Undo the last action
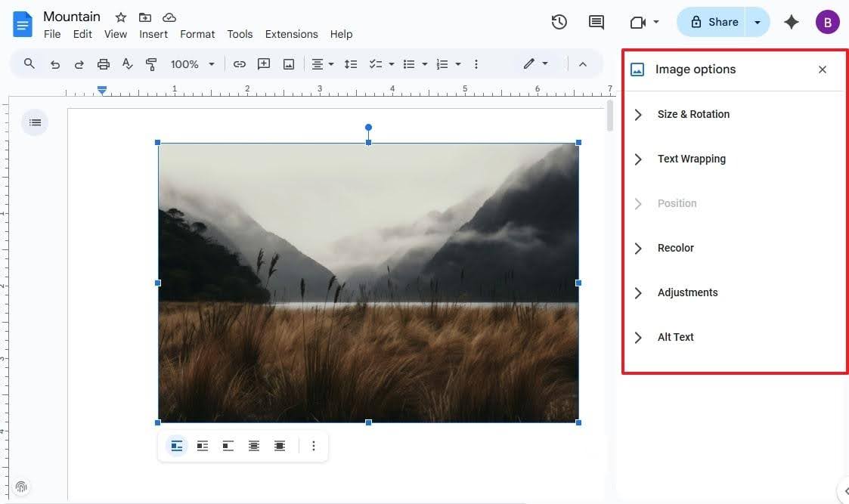The width and height of the screenshot is (849, 504). [x=54, y=64]
